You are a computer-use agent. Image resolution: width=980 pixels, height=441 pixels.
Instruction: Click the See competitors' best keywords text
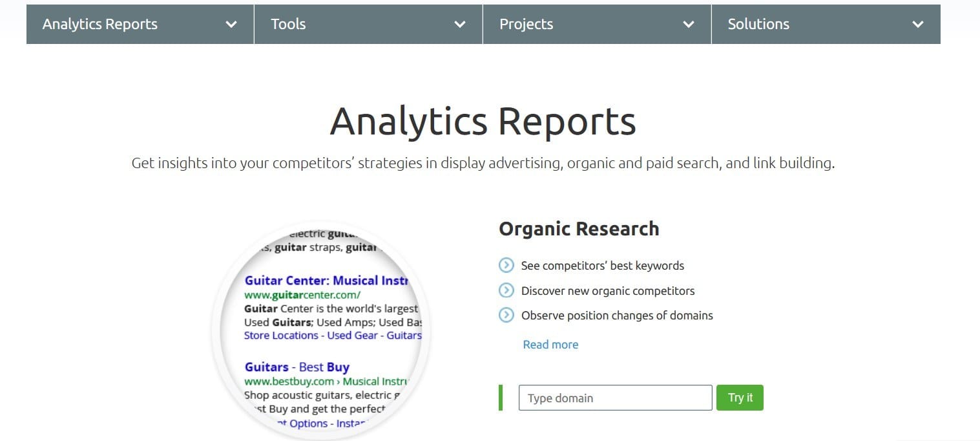602,266
